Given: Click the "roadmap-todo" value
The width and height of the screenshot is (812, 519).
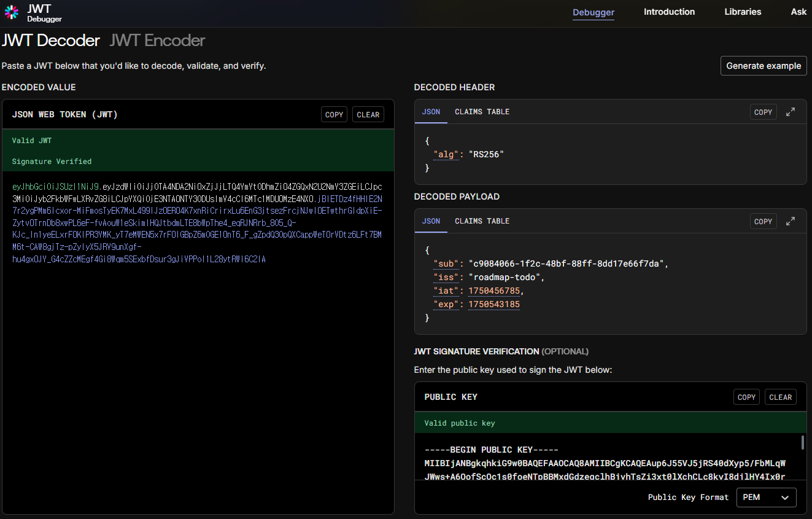Looking at the screenshot, I should [x=504, y=278].
